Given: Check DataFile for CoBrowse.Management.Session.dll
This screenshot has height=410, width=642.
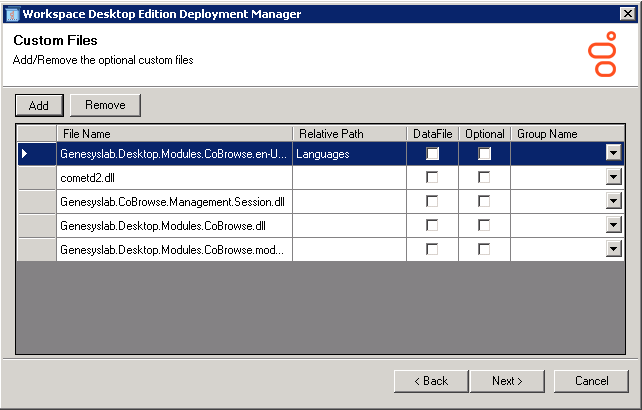Looking at the screenshot, I should coord(432,201).
